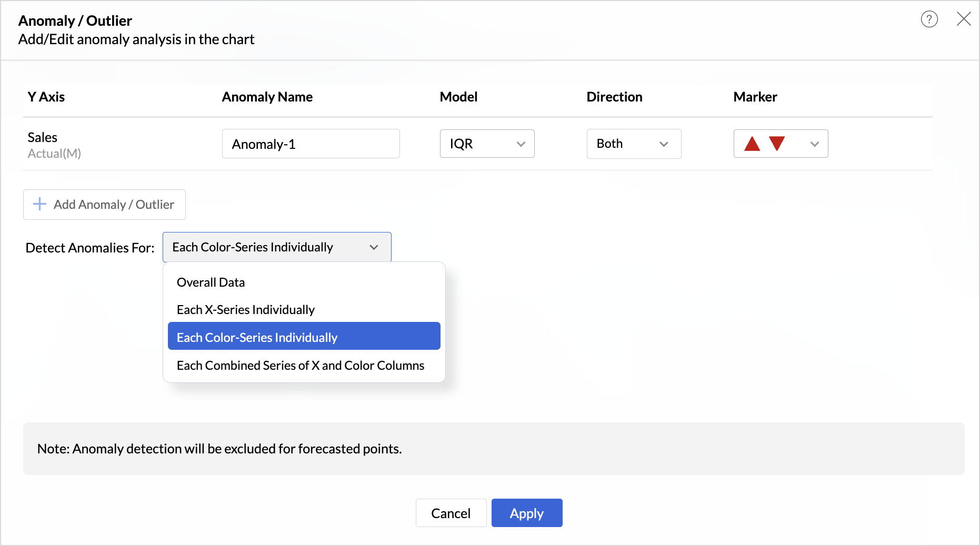Screen dimensions: 980x546
Task: Open the Marker selection dropdown
Action: (814, 144)
